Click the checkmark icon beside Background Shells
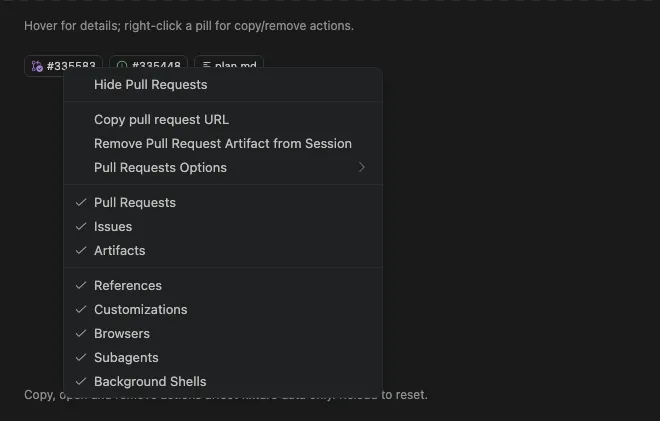Screen dimensions: 660x421 81,381
